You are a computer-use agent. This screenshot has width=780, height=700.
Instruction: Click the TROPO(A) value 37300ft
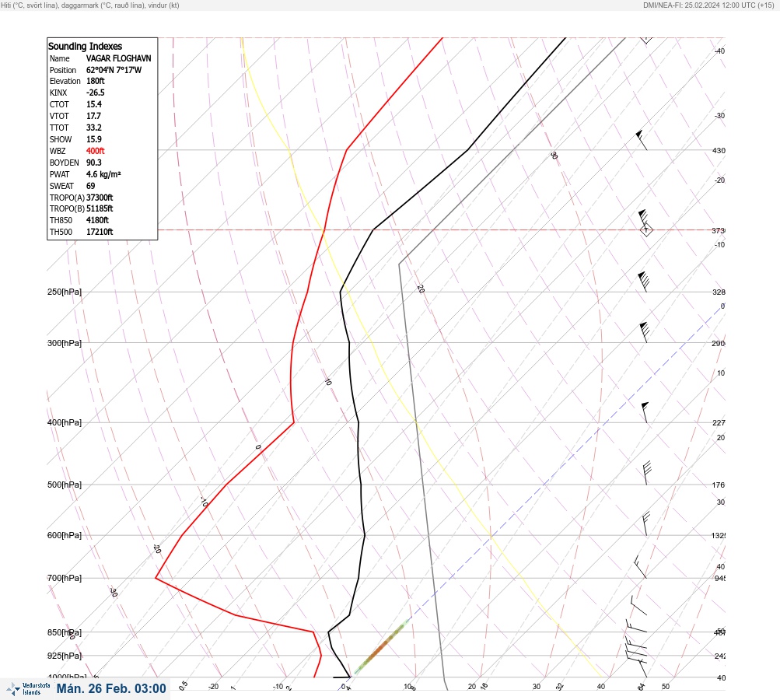(x=100, y=198)
